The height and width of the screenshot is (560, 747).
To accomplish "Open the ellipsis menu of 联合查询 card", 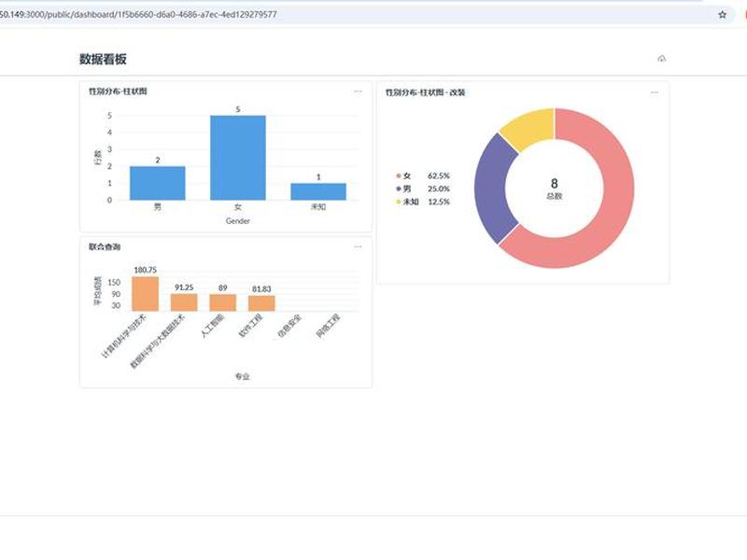I will pyautogui.click(x=358, y=246).
